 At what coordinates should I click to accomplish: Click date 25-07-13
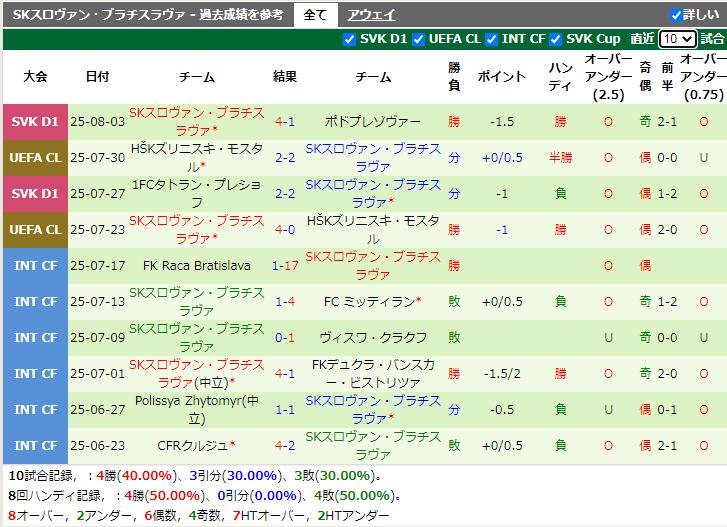(x=97, y=302)
